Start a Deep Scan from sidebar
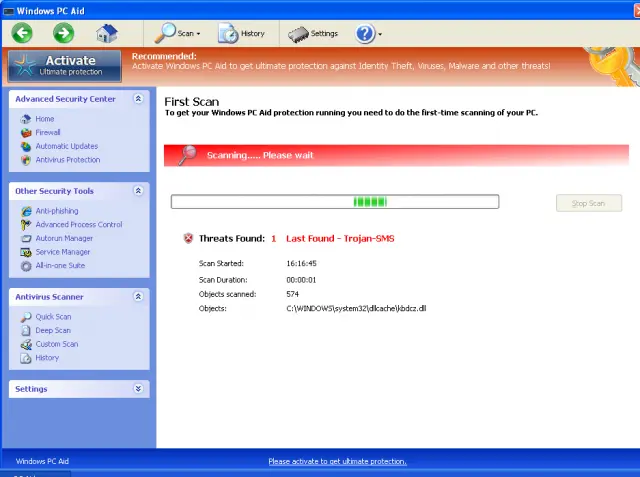This screenshot has height=477, width=640. pos(53,330)
